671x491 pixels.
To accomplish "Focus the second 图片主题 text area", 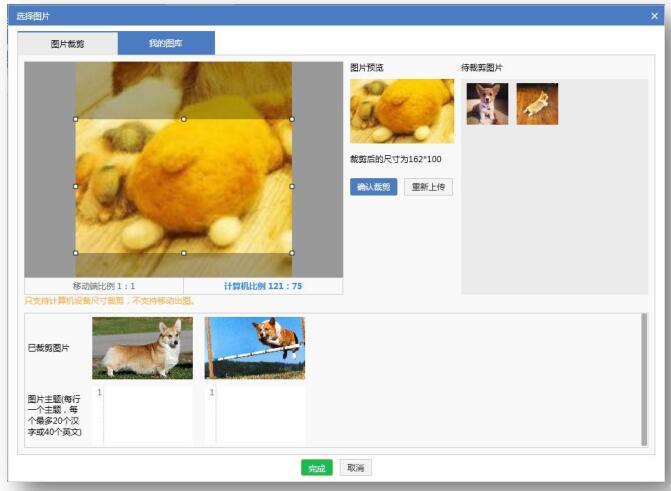I will coord(260,415).
